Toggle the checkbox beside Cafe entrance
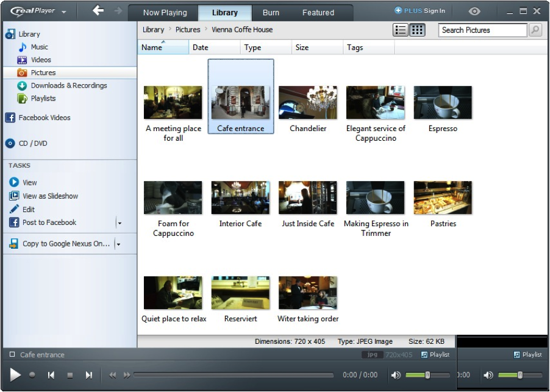 pos(12,354)
